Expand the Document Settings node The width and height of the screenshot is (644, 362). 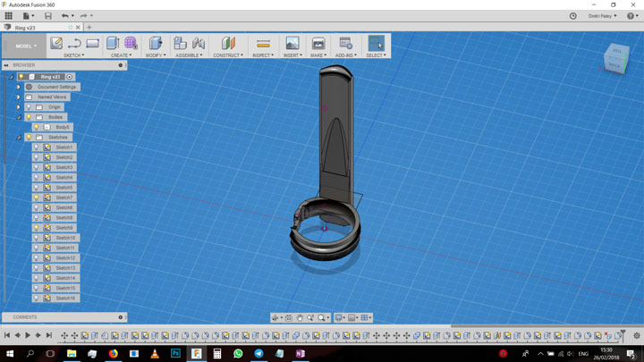tap(19, 87)
